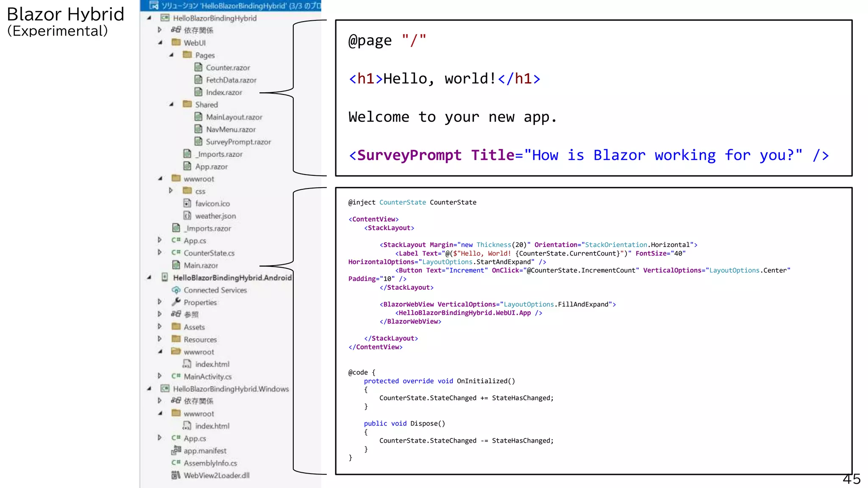Select 'MainActivity.cs' file name
The width and height of the screenshot is (868, 488).
click(x=208, y=377)
